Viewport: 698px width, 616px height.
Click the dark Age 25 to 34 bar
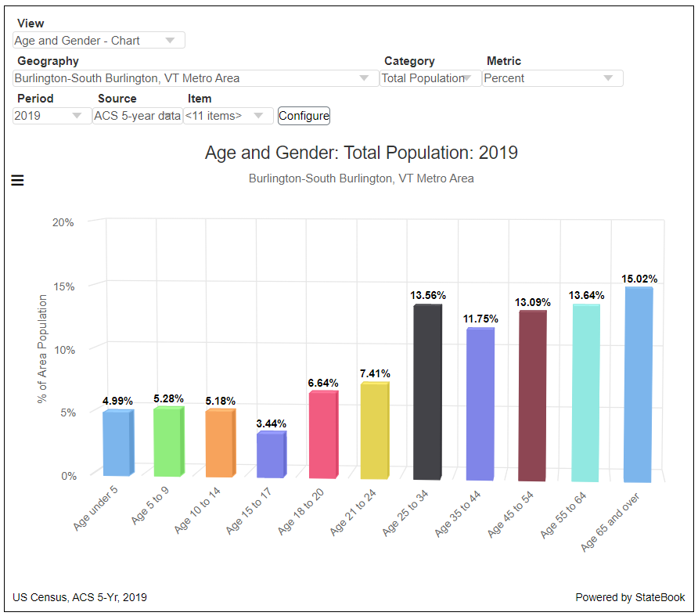coord(426,391)
